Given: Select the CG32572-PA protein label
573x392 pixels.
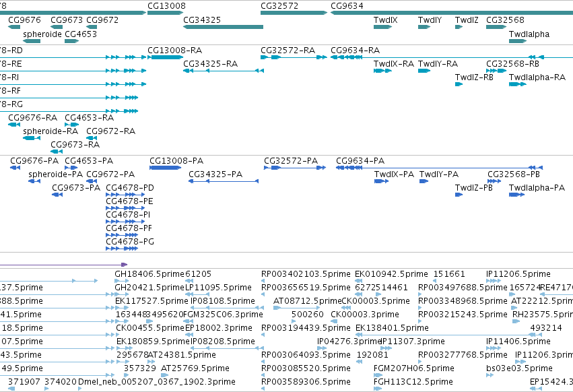Looking at the screenshot, I should coord(291,160).
